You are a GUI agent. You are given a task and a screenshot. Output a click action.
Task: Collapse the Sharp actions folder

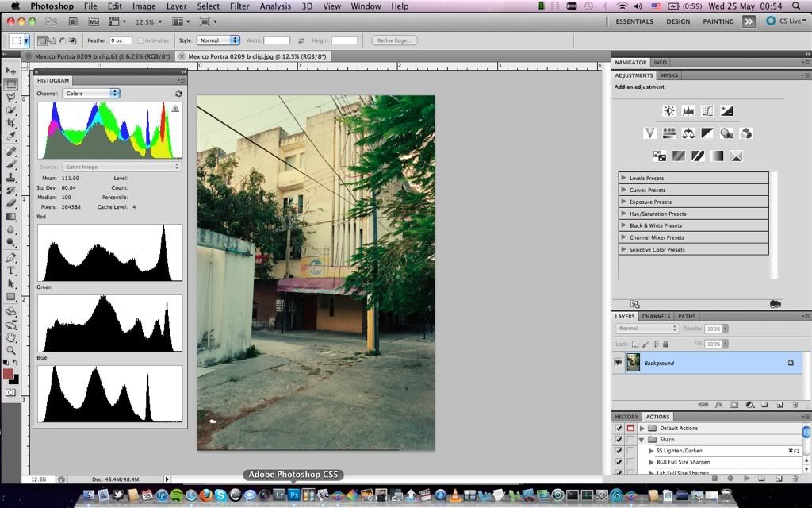coord(642,440)
